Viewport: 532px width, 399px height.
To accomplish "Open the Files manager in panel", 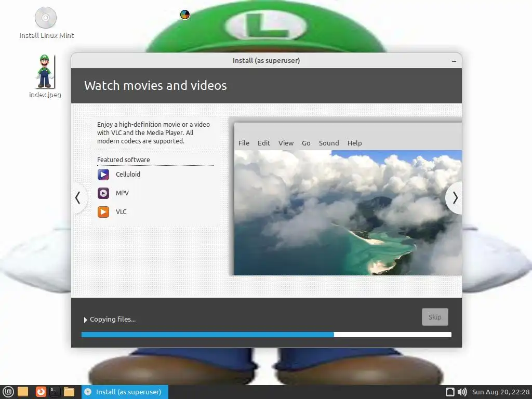I will (x=69, y=392).
